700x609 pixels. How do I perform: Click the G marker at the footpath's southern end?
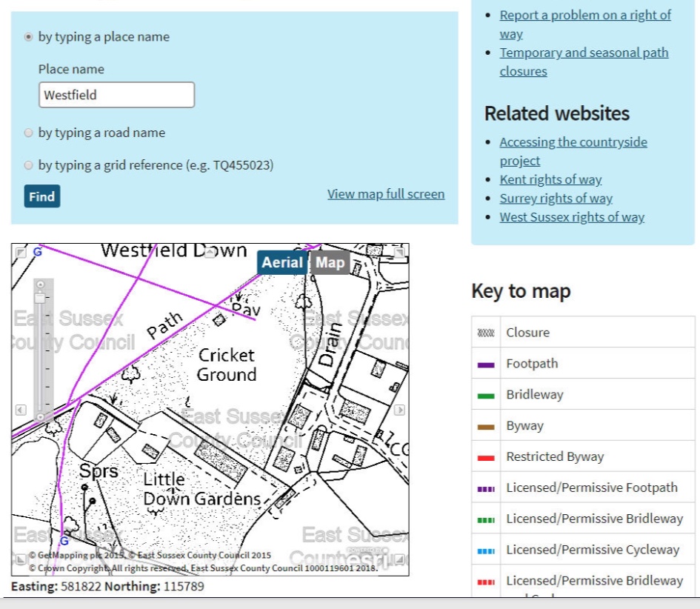64,541
